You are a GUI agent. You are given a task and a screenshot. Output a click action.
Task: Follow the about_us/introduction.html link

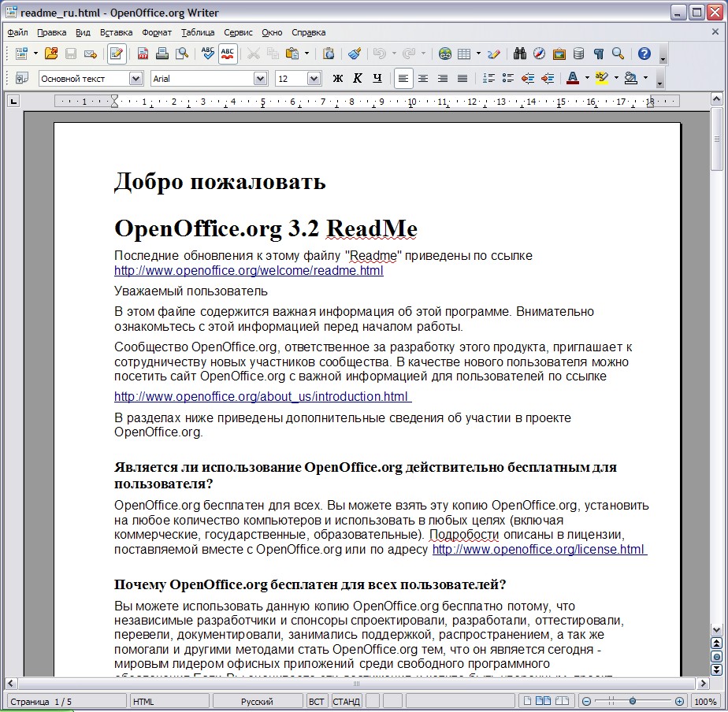click(263, 397)
